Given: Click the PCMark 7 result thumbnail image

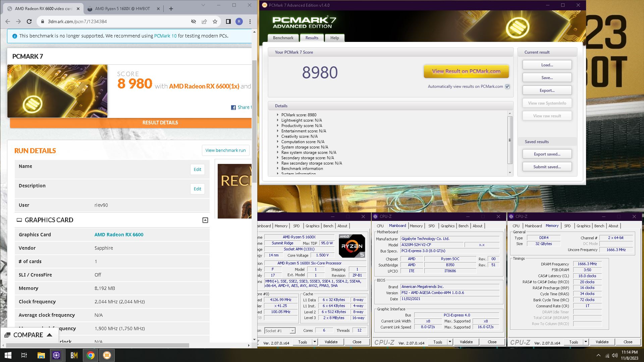Looking at the screenshot, I should pyautogui.click(x=57, y=91).
